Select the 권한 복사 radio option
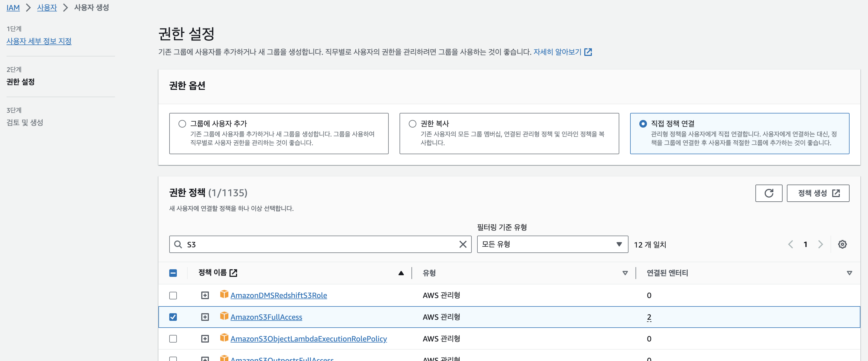Image resolution: width=868 pixels, height=361 pixels. tap(412, 124)
